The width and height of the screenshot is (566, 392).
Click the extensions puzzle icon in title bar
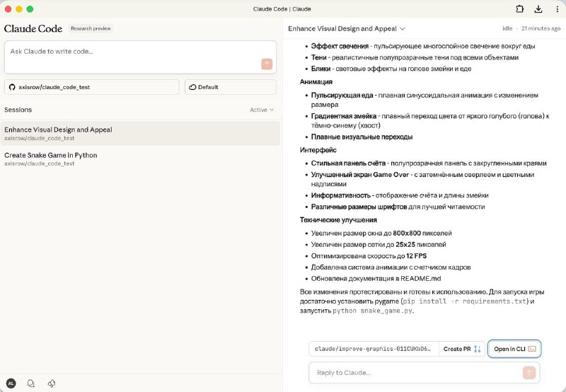pyautogui.click(x=520, y=9)
